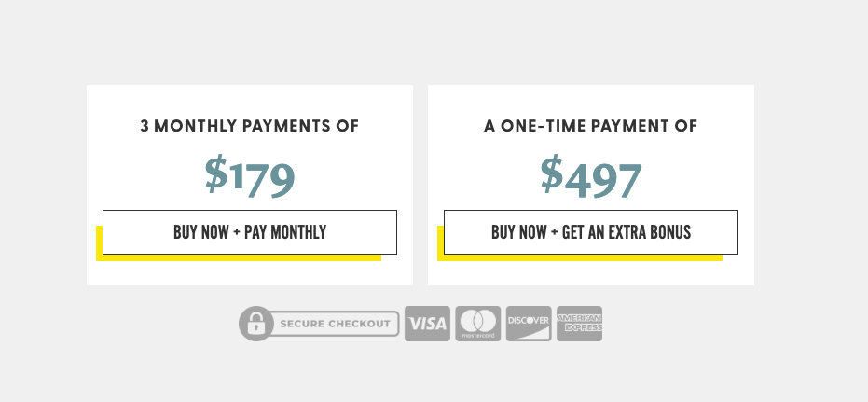The width and height of the screenshot is (868, 402).
Task: Select the Mastercard logo icon
Action: [x=478, y=324]
